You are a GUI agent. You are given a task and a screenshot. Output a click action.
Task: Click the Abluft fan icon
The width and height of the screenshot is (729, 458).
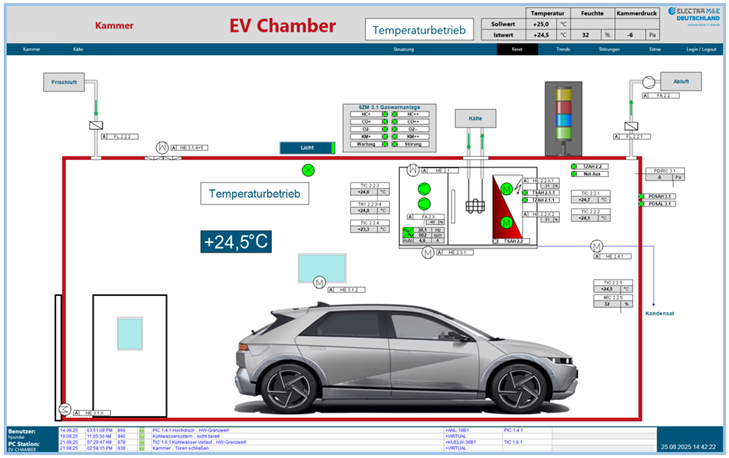pyautogui.click(x=645, y=82)
